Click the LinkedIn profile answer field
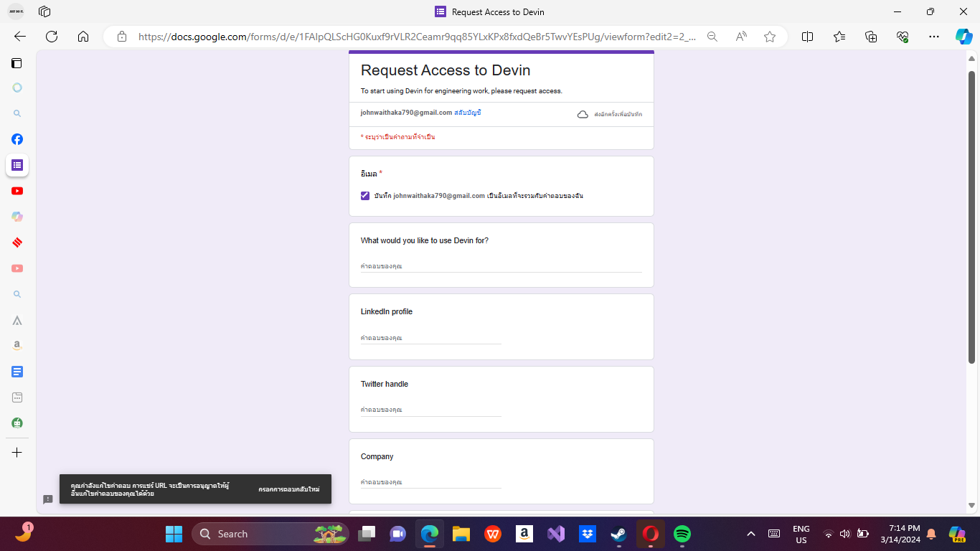Image resolution: width=980 pixels, height=551 pixels. coord(431,337)
